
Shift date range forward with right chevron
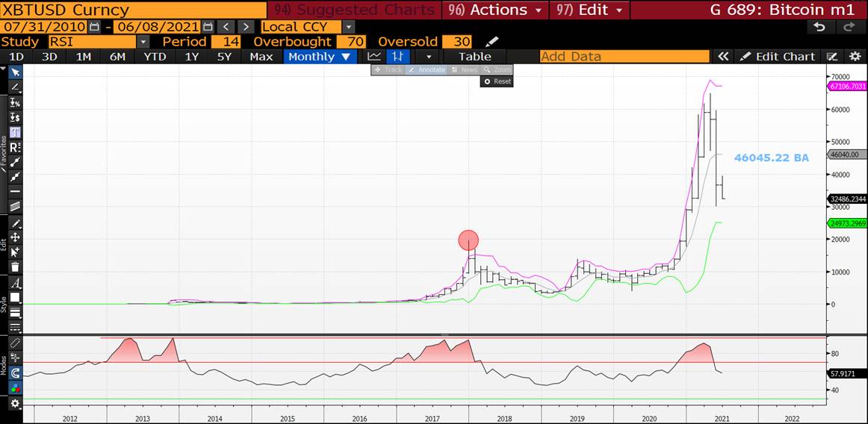point(247,27)
